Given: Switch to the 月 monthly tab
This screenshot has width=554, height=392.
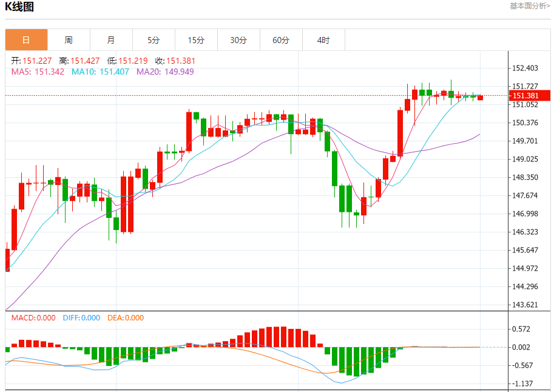Looking at the screenshot, I should [111, 40].
